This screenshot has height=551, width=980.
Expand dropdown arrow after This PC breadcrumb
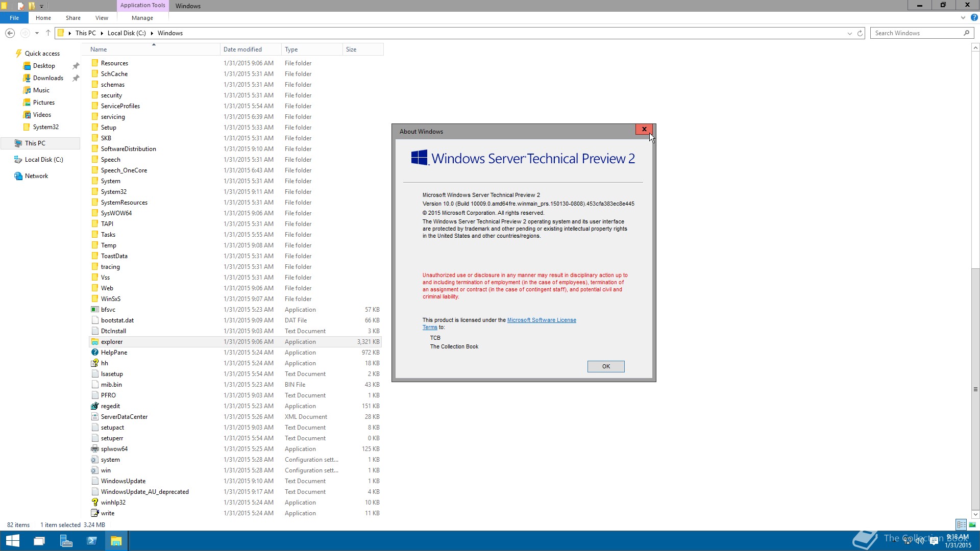click(102, 33)
